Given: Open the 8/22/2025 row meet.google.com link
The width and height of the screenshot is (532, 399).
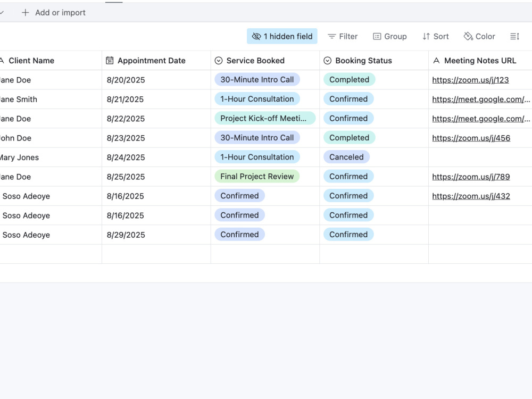Looking at the screenshot, I should (481, 119).
